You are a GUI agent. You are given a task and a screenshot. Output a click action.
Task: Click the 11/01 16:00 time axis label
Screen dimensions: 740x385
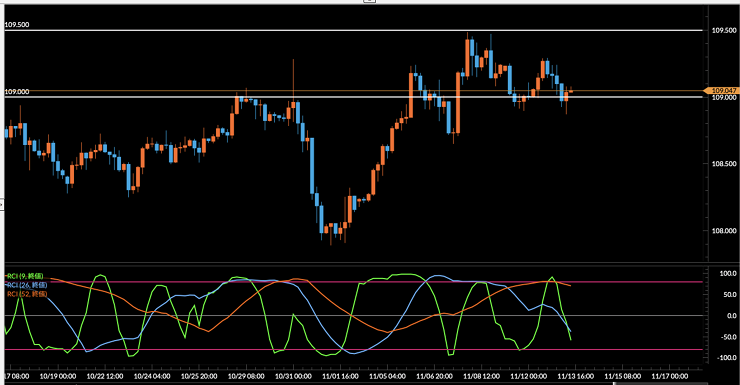tap(340, 376)
